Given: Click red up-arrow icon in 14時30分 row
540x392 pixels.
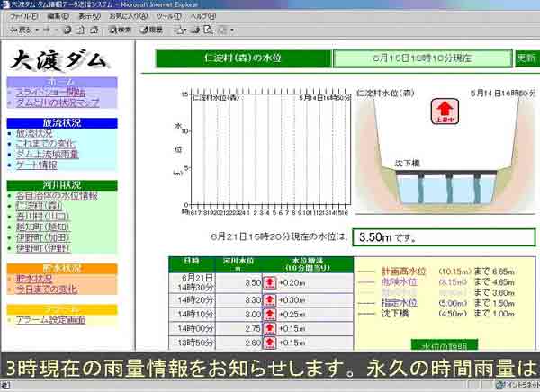Looking at the screenshot, I should [x=269, y=283].
